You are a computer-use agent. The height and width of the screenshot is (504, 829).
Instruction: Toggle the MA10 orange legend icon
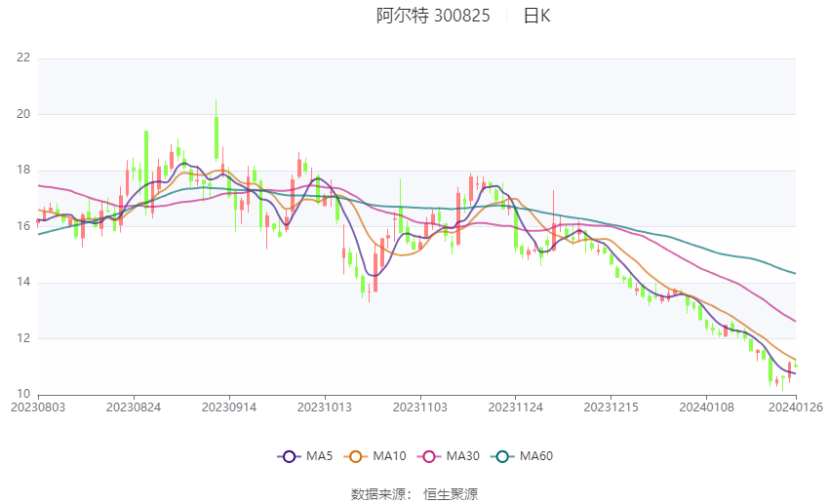355,456
